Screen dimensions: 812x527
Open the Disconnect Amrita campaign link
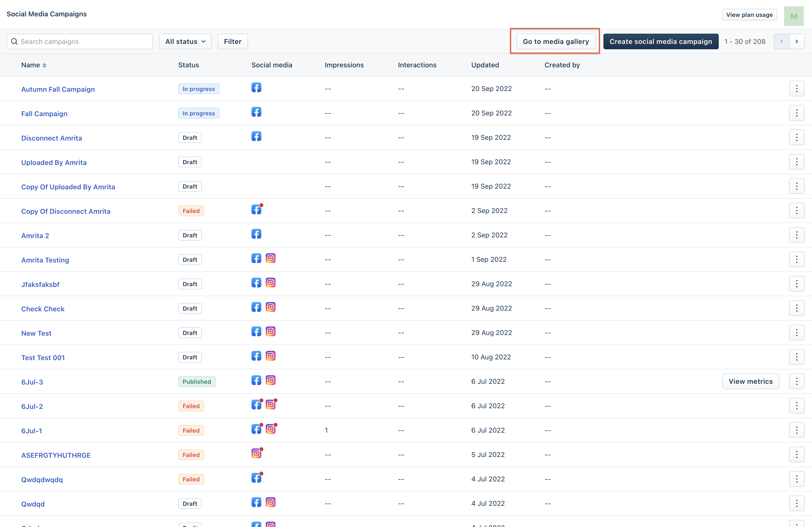52,138
